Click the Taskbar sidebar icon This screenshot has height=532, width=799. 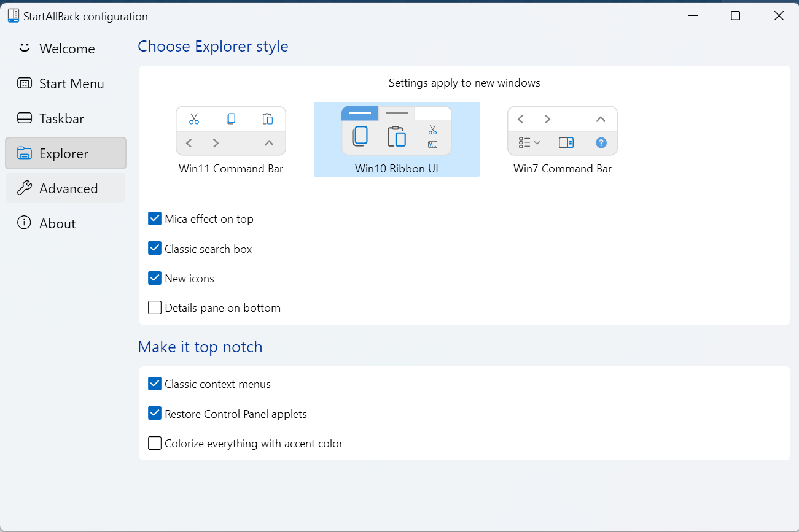pyautogui.click(x=25, y=118)
